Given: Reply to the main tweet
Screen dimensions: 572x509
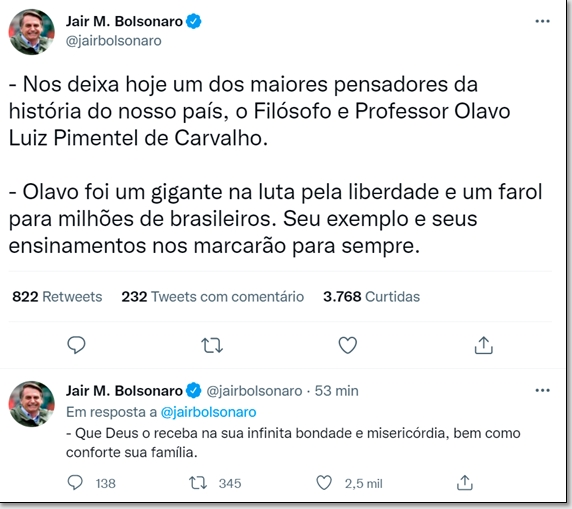Looking at the screenshot, I should tap(76, 345).
